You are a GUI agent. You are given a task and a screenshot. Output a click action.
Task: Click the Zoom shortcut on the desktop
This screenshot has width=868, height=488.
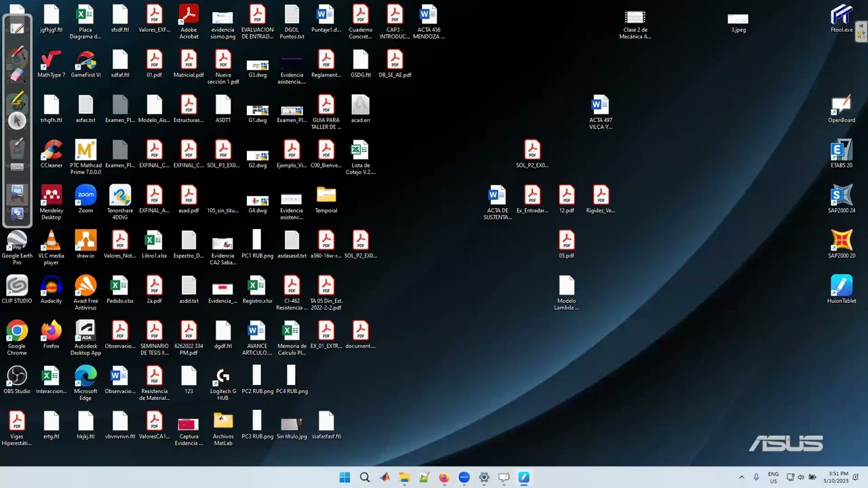85,199
